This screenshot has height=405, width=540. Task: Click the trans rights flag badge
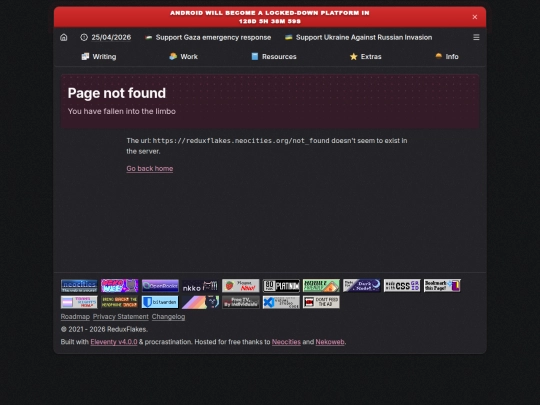79,302
